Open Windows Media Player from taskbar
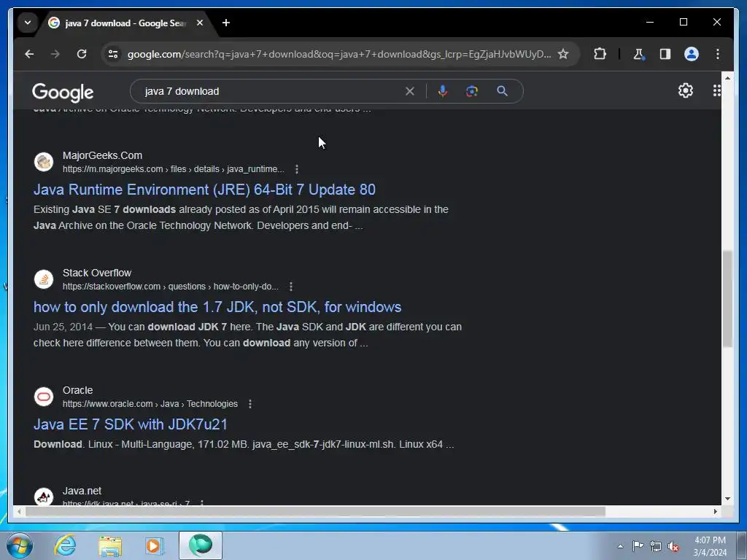This screenshot has height=560, width=747. 154,545
